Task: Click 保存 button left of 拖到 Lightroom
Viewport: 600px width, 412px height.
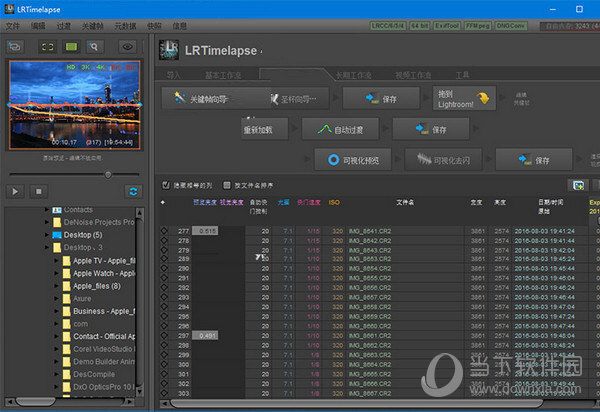Action: tap(381, 99)
